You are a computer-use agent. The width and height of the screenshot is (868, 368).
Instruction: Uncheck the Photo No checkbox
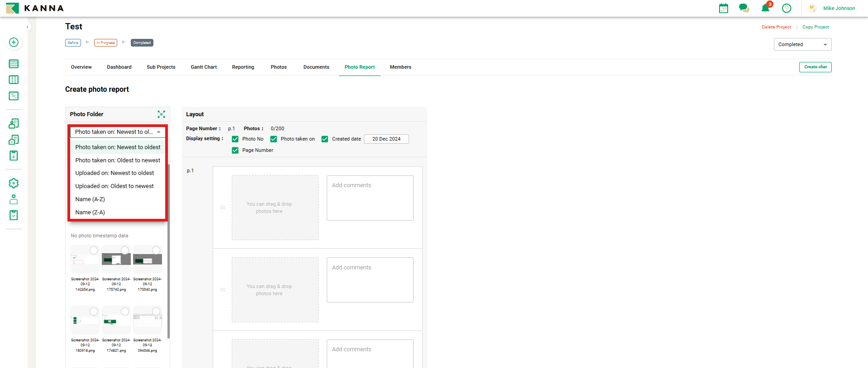click(x=235, y=139)
